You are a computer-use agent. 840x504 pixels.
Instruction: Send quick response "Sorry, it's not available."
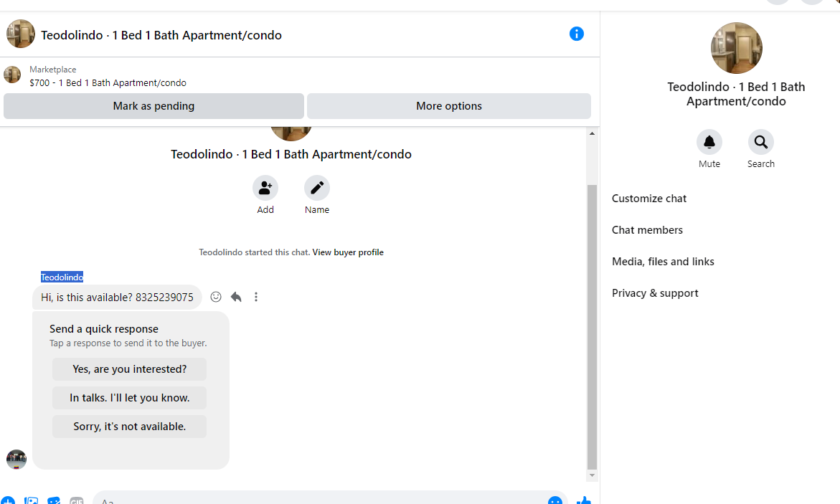(x=130, y=427)
